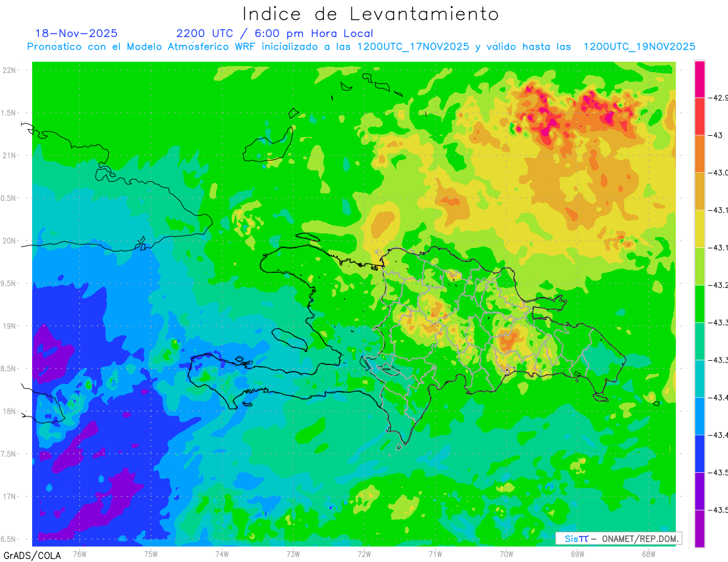Click the '7.5N' latitude label

tap(9, 454)
